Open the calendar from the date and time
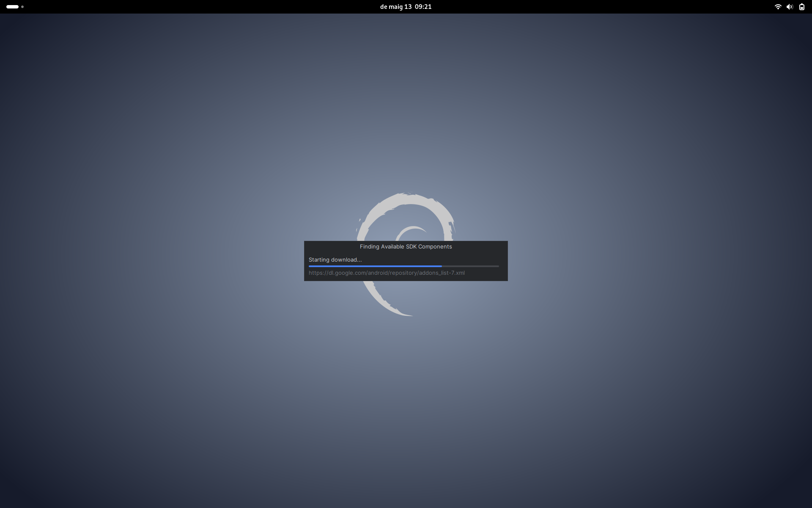 click(x=406, y=7)
